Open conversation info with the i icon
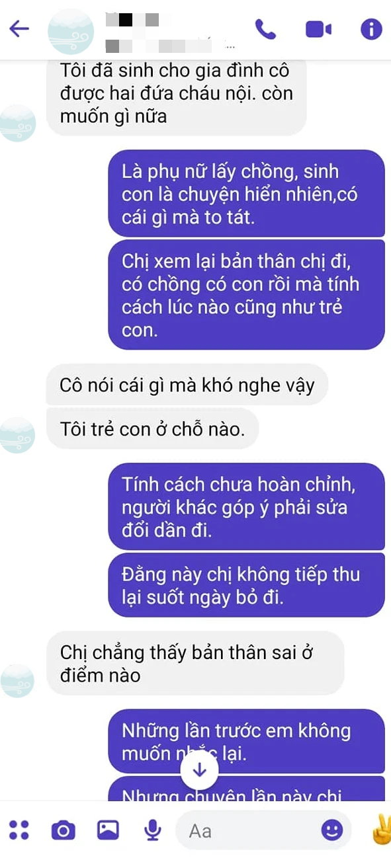Image resolution: width=391 pixels, height=868 pixels. pyautogui.click(x=371, y=29)
